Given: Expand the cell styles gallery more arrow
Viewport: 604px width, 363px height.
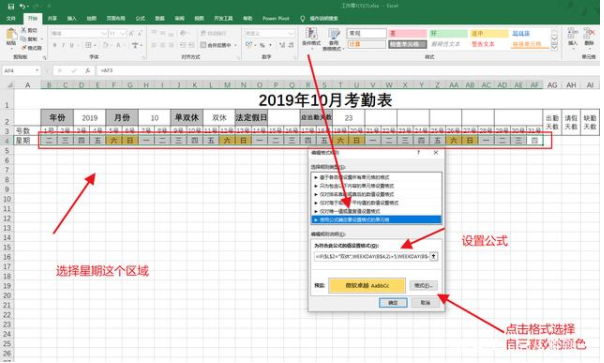Looking at the screenshot, I should 554,48.
